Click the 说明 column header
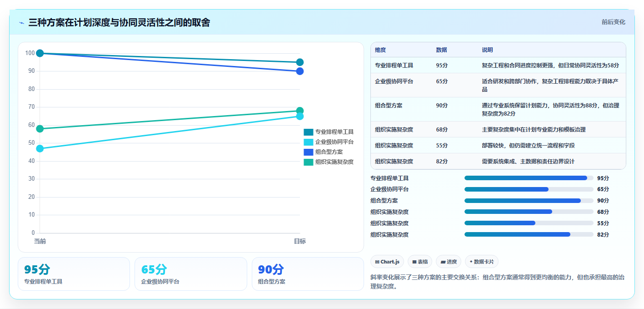 point(487,50)
